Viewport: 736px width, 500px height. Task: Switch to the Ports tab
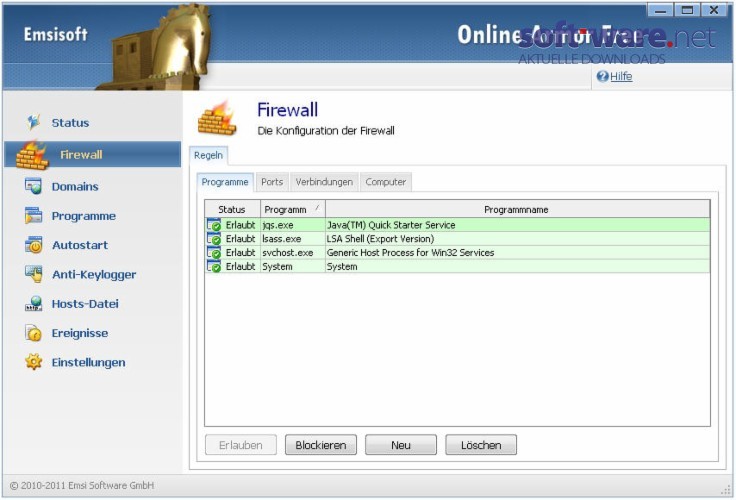point(272,182)
